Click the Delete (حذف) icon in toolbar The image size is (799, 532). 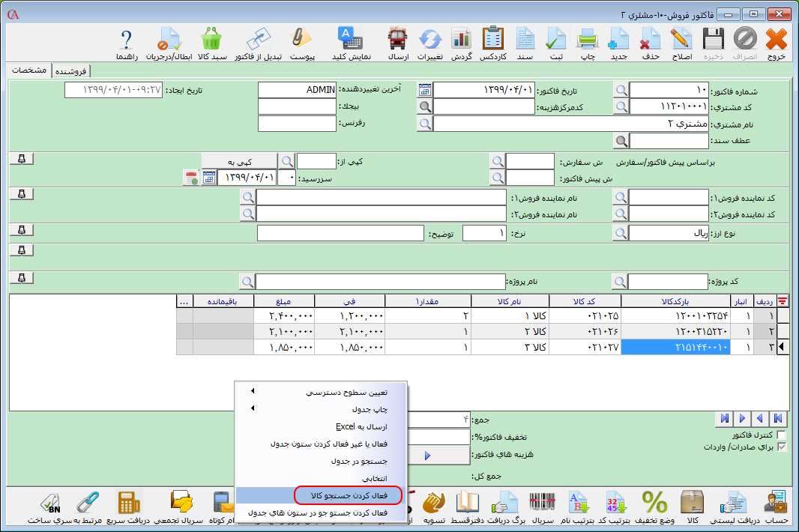650,43
